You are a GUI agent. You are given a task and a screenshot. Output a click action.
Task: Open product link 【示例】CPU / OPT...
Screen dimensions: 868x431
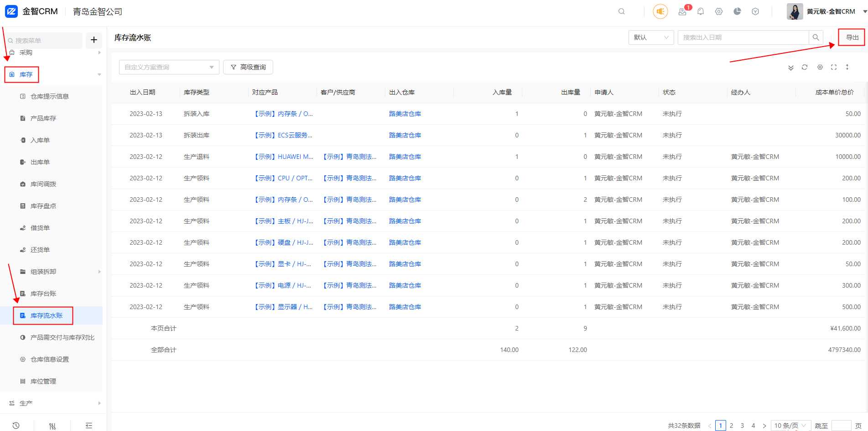283,178
